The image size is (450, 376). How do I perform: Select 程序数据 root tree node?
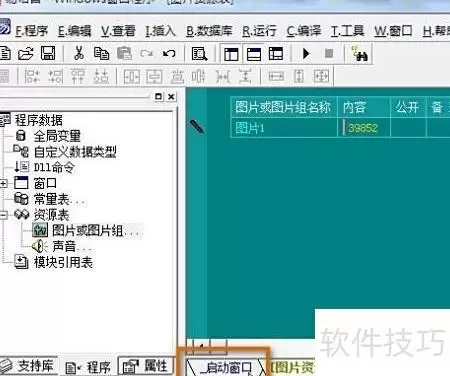pyautogui.click(x=38, y=120)
